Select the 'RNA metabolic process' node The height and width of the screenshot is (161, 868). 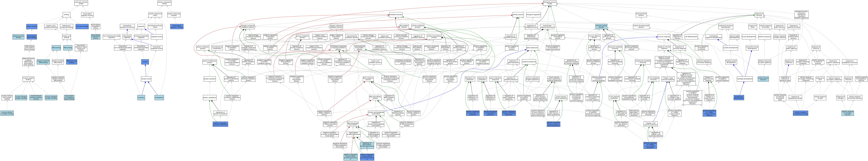(x=368, y=79)
